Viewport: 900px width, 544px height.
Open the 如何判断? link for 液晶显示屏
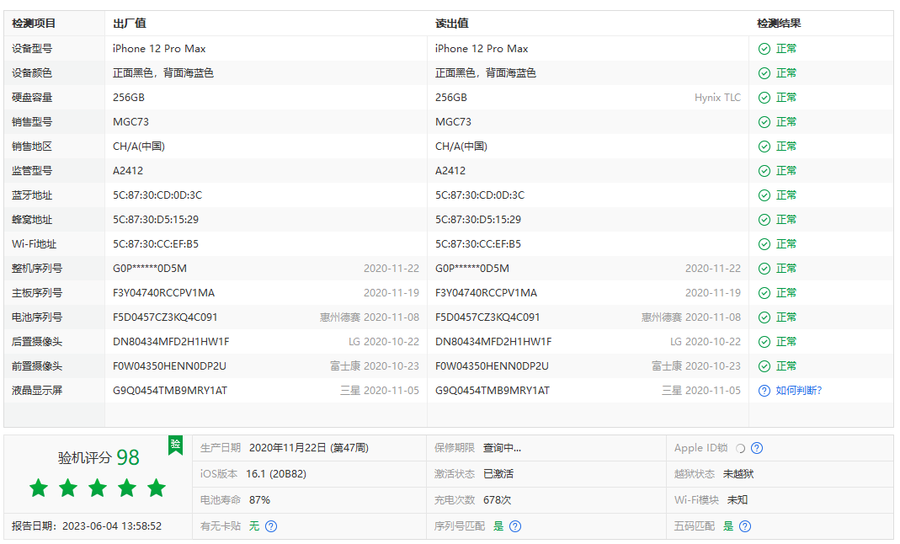click(798, 391)
